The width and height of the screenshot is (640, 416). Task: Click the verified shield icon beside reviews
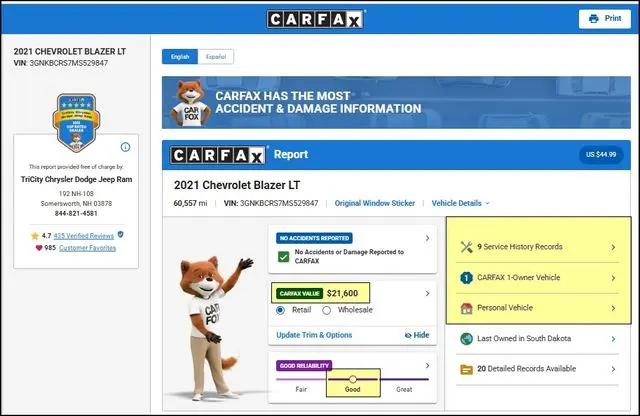[x=120, y=234]
